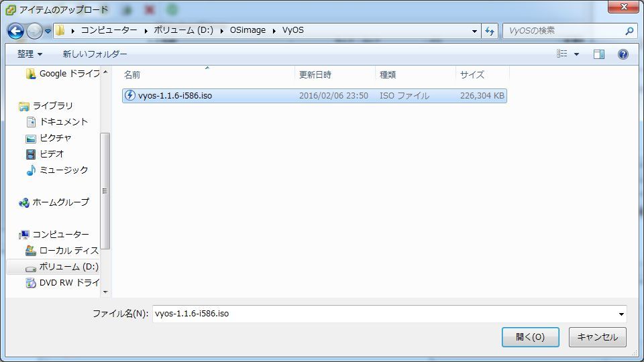Click the date 2016/02/06 23:50 cell
The image size is (644, 362).
(x=333, y=96)
